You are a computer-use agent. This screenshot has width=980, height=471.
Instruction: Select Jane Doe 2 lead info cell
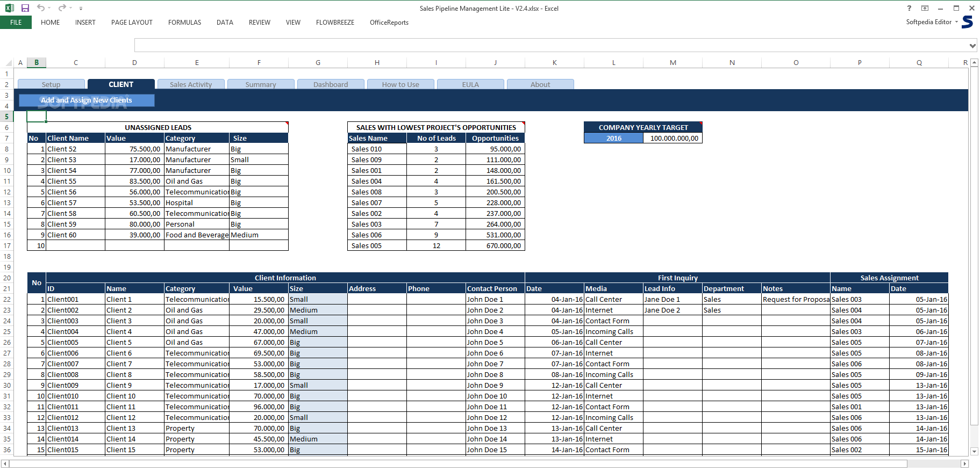tap(673, 310)
